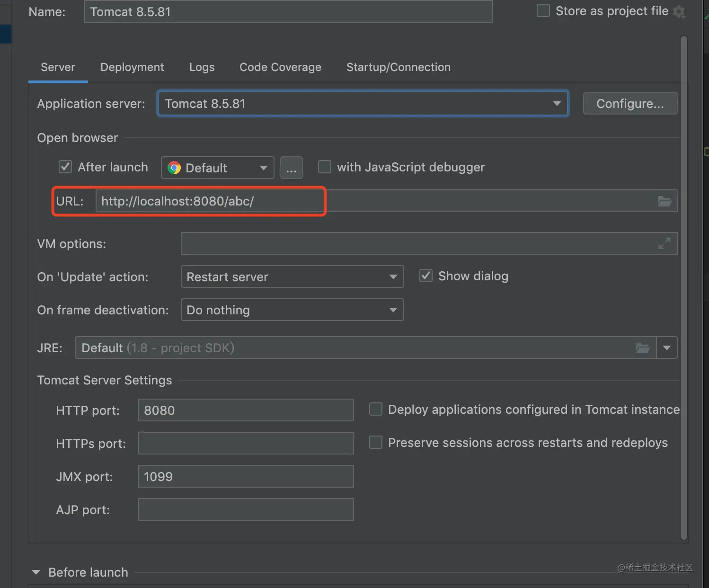Uncheck the After launch checkbox
The width and height of the screenshot is (709, 588).
click(x=65, y=167)
